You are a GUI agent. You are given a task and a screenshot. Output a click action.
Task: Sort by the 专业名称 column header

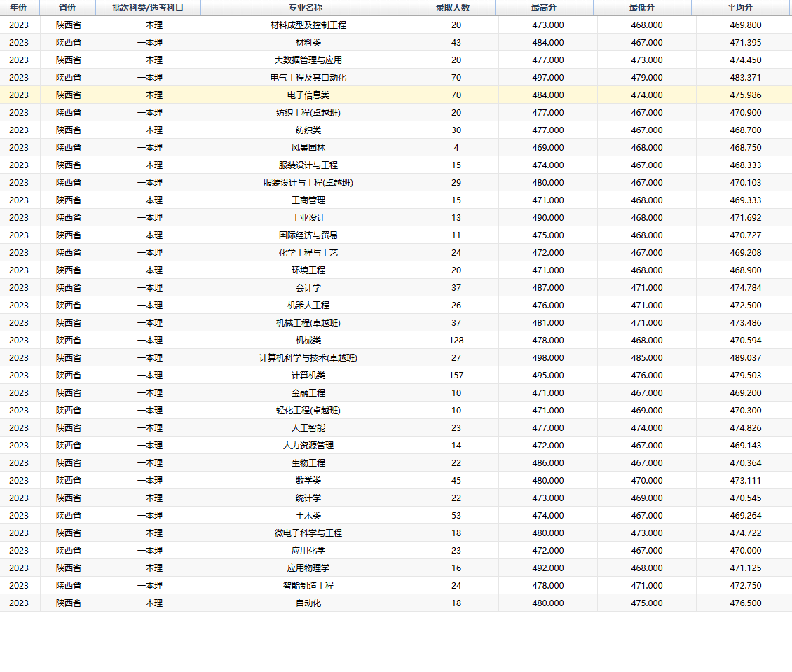coord(306,8)
